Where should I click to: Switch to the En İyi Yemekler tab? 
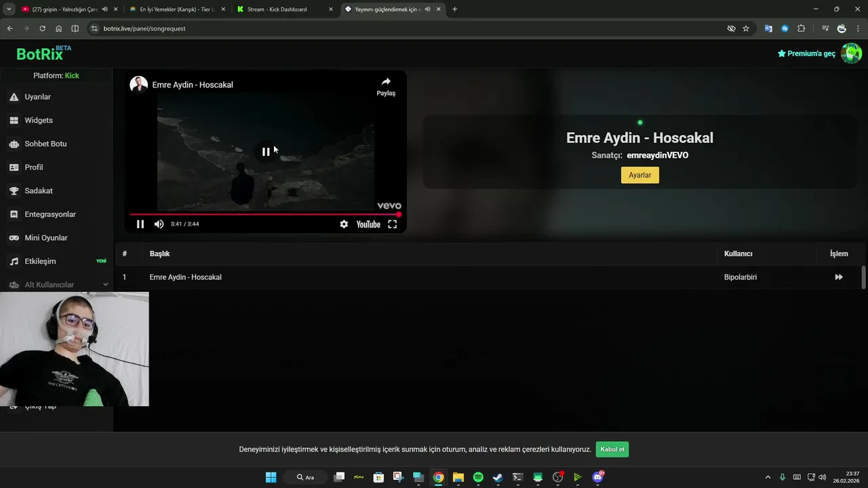176,9
